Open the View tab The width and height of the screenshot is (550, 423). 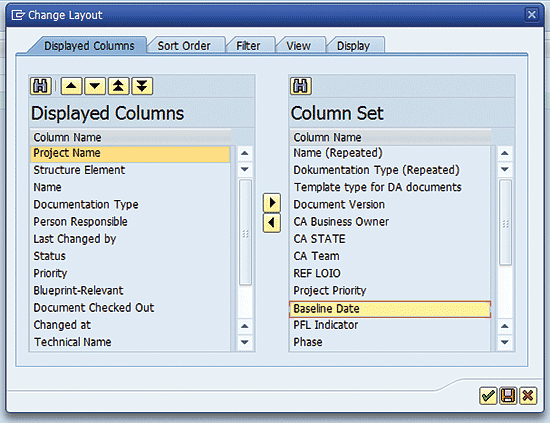pyautogui.click(x=299, y=46)
